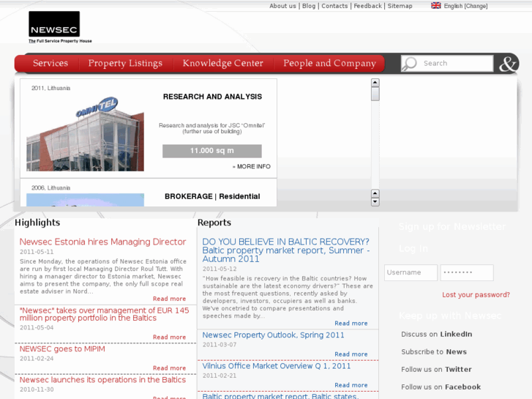This screenshot has width=532, height=399.
Task: Click the Username field
Action: click(411, 272)
